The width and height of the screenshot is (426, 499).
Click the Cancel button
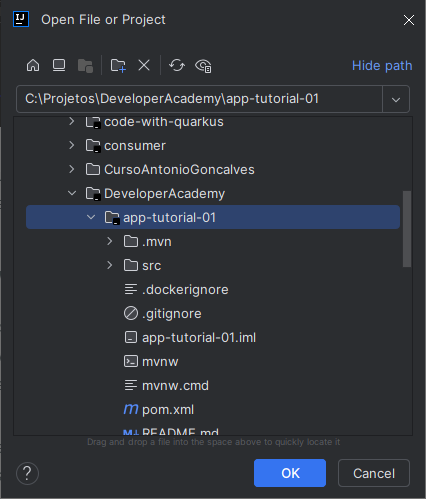click(x=374, y=473)
